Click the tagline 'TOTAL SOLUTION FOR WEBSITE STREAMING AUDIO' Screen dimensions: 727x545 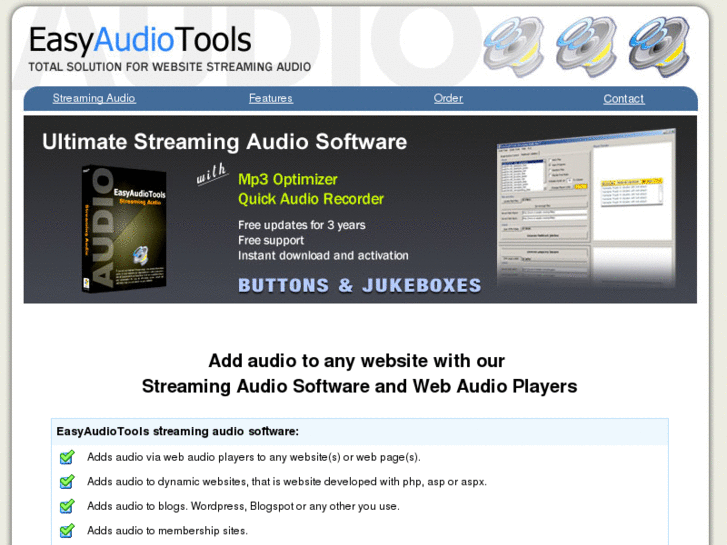point(170,67)
